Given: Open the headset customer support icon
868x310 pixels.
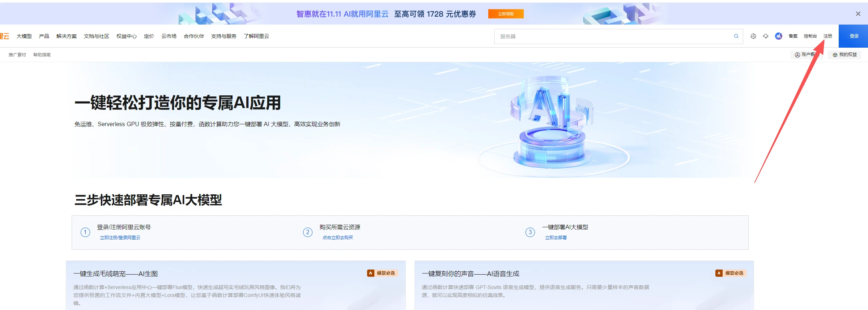Looking at the screenshot, I should 766,36.
